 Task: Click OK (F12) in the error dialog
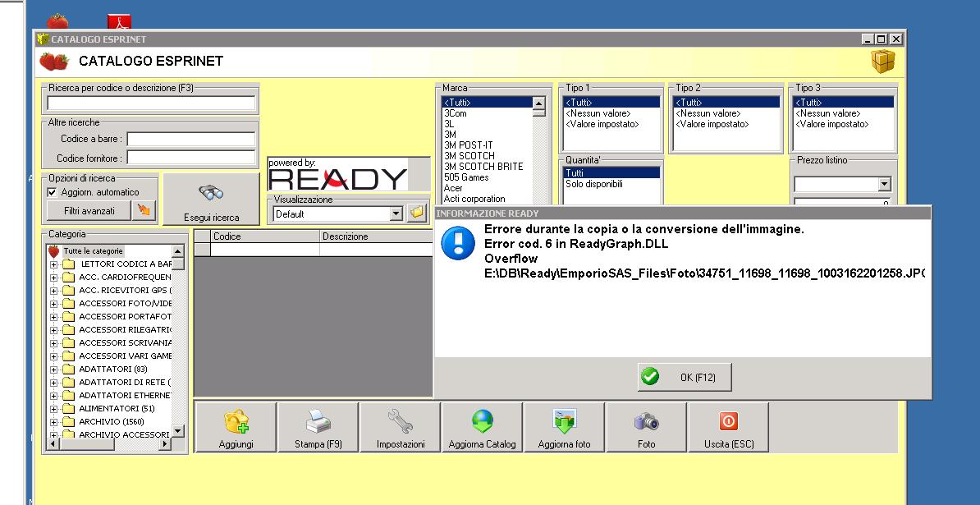click(685, 377)
